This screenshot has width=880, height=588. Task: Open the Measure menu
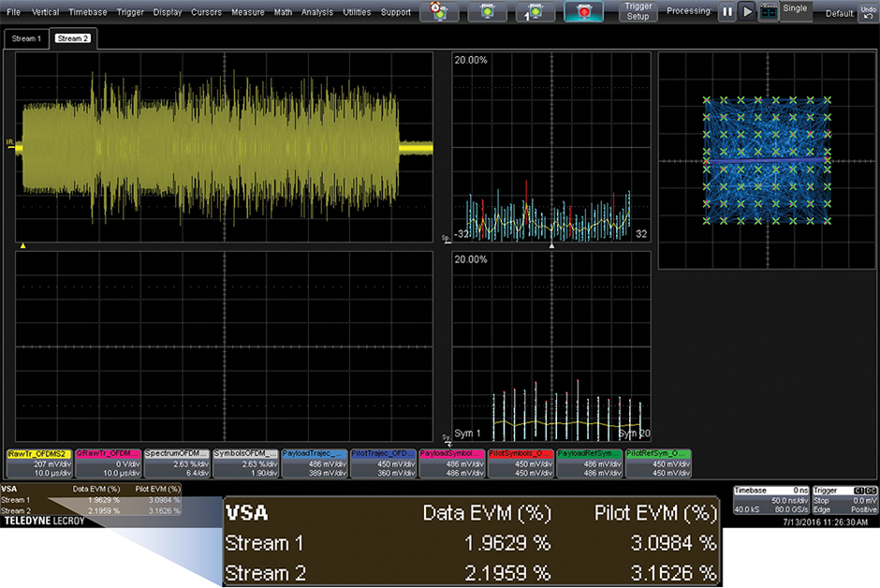click(247, 12)
